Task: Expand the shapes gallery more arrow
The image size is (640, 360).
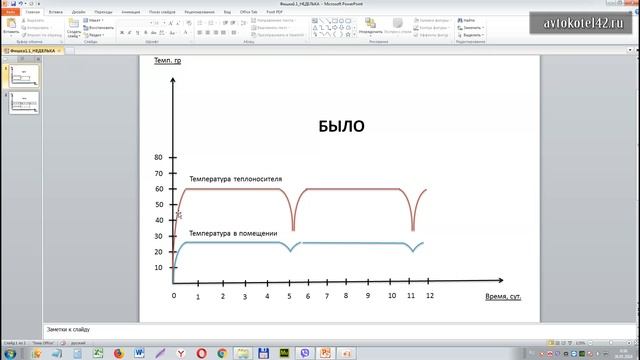Action: 355,35
